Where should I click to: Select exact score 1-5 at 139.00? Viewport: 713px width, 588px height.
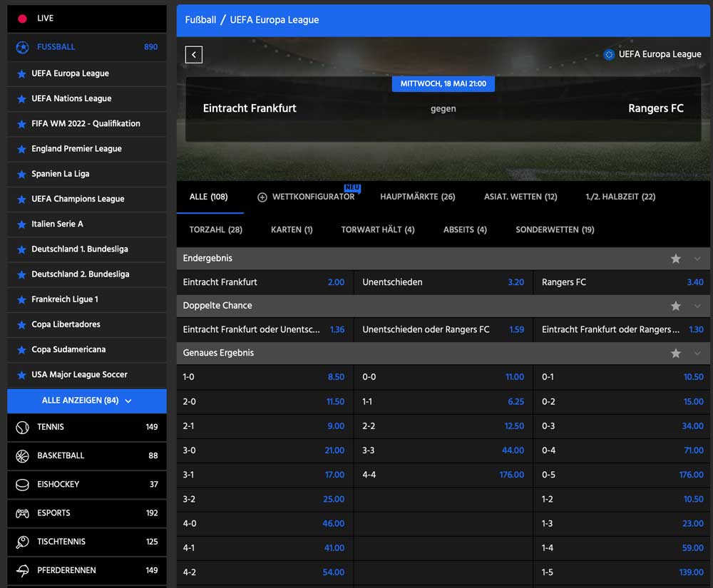[x=622, y=572]
